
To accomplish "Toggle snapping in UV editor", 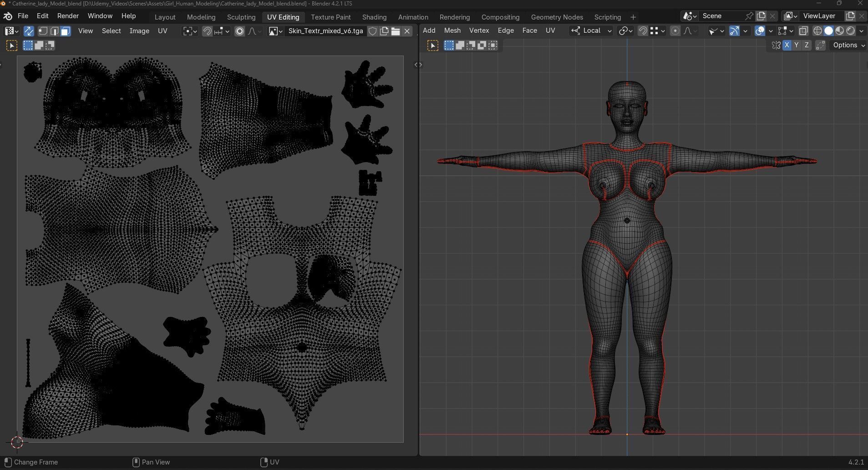I will [x=207, y=31].
